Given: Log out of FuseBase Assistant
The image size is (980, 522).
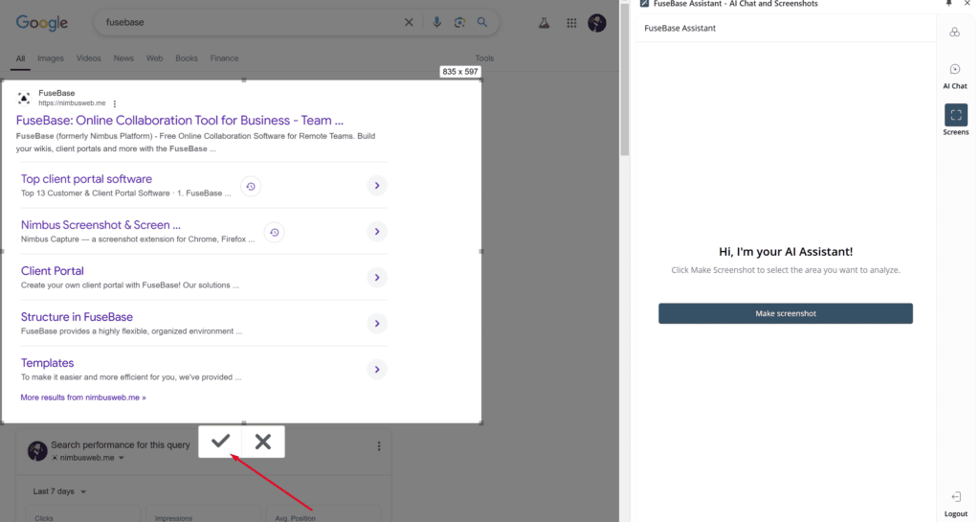Looking at the screenshot, I should point(956,505).
